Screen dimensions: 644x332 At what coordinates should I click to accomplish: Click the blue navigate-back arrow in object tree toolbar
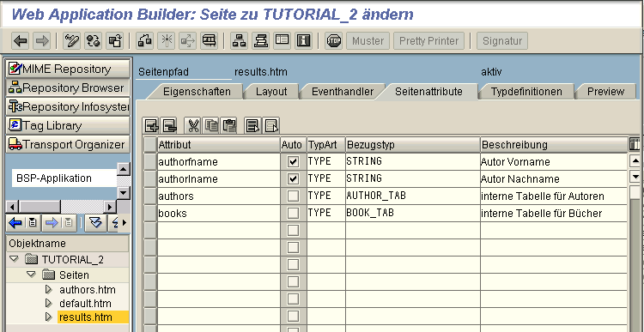click(x=15, y=223)
